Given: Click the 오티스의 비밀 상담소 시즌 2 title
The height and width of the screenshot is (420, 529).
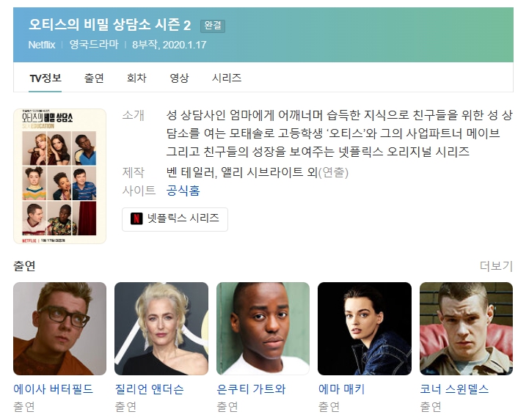Looking at the screenshot, I should pyautogui.click(x=110, y=25).
